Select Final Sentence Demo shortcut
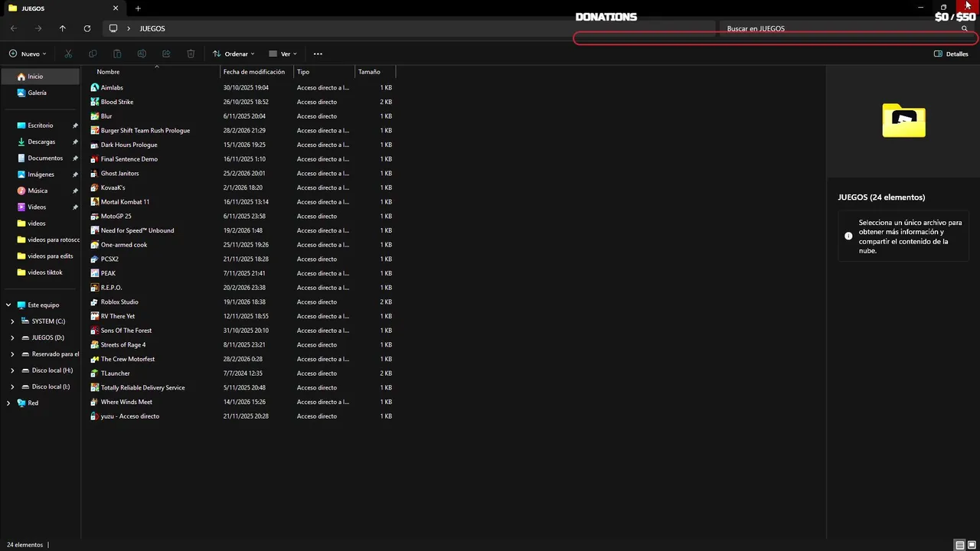Viewport: 980px width, 551px height. tap(129, 159)
